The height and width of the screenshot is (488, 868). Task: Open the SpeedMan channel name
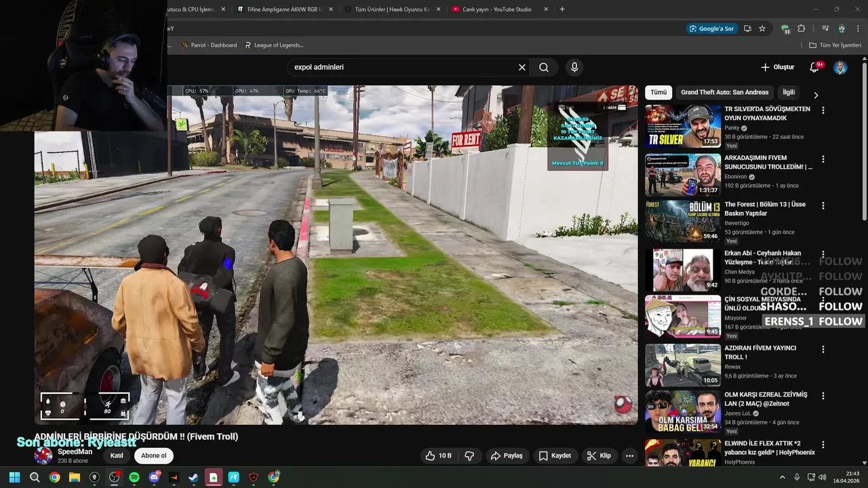coord(75,451)
